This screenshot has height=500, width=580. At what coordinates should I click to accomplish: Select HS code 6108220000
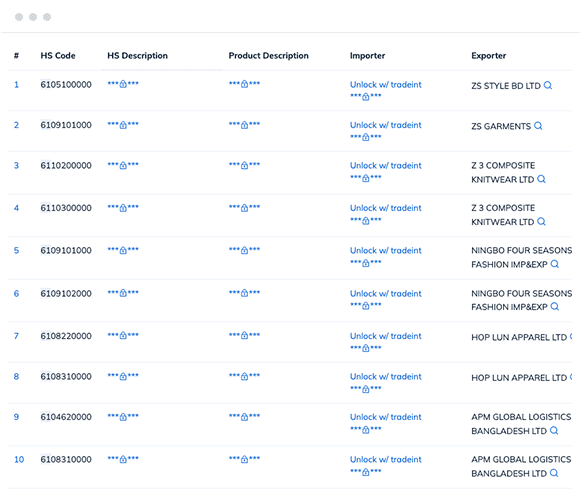pyautogui.click(x=66, y=336)
